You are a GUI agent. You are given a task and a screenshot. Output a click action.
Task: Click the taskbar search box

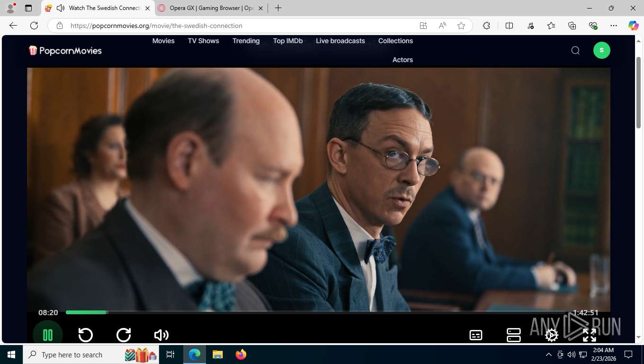pos(91,355)
